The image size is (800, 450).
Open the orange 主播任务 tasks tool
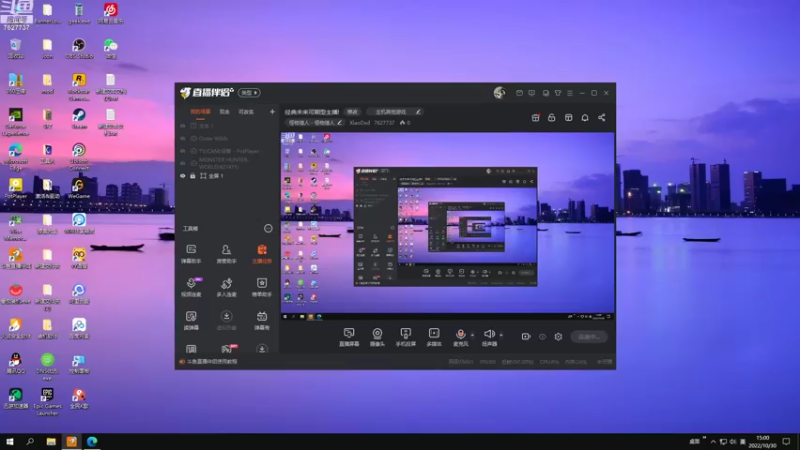[262, 254]
